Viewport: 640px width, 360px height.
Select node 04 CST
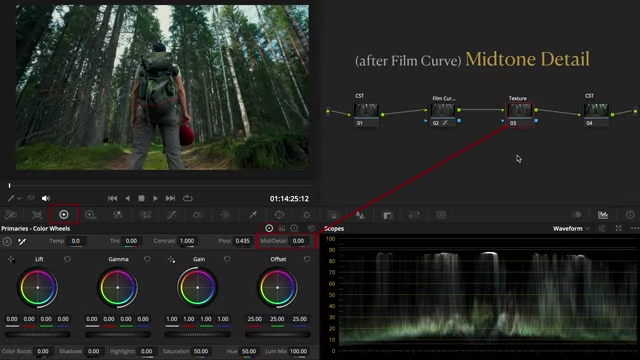pyautogui.click(x=596, y=115)
